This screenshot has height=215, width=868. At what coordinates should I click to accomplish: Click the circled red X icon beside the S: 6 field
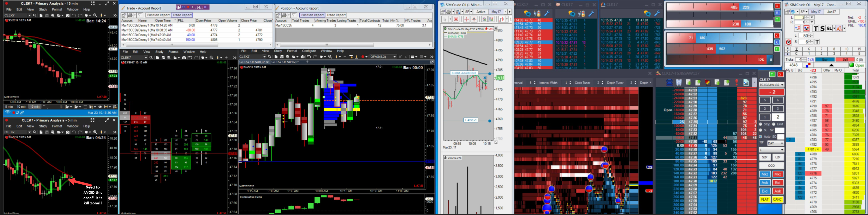788,42
